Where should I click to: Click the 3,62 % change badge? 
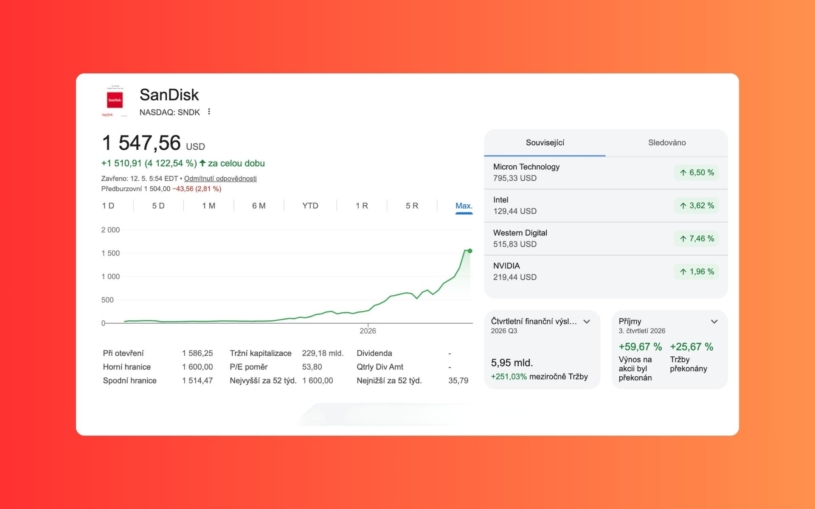point(696,205)
